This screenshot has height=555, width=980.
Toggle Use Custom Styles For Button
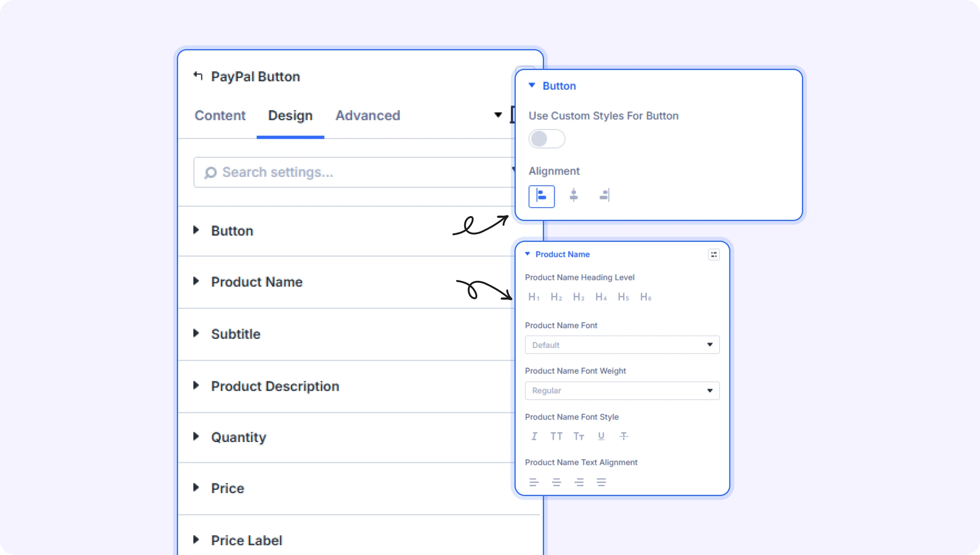[546, 139]
